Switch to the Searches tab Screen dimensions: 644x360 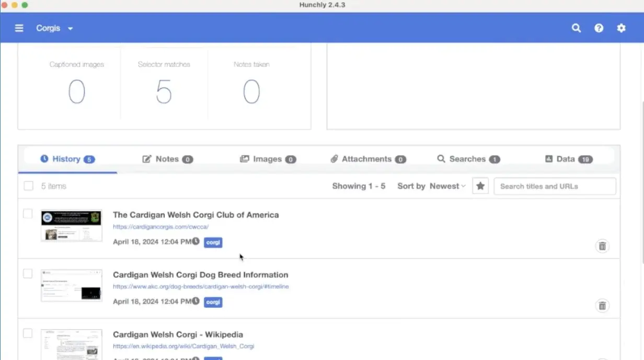pyautogui.click(x=468, y=159)
